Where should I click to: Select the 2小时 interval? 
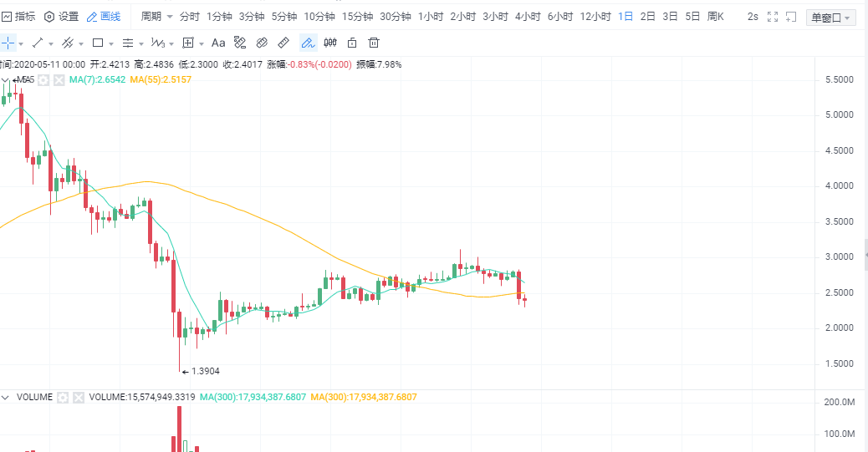(x=462, y=17)
